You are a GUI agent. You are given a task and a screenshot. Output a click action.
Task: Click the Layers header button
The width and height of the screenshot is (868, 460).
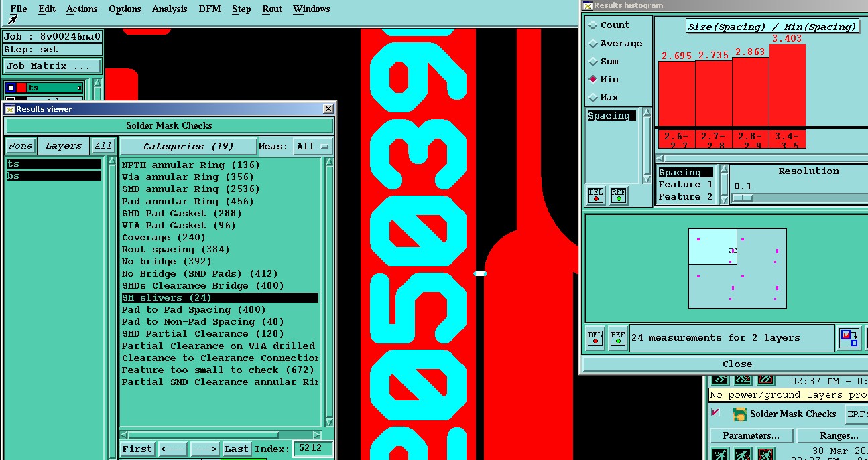coord(63,145)
